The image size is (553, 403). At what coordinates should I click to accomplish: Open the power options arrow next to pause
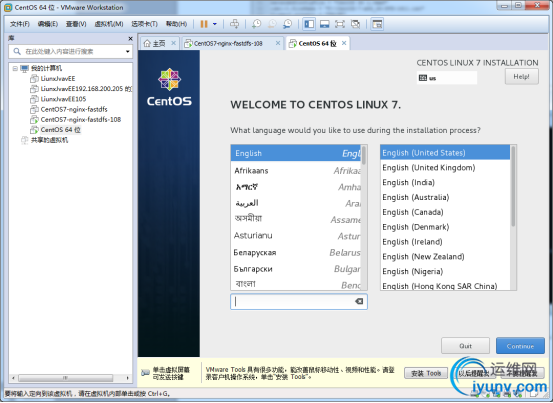tap(215, 24)
